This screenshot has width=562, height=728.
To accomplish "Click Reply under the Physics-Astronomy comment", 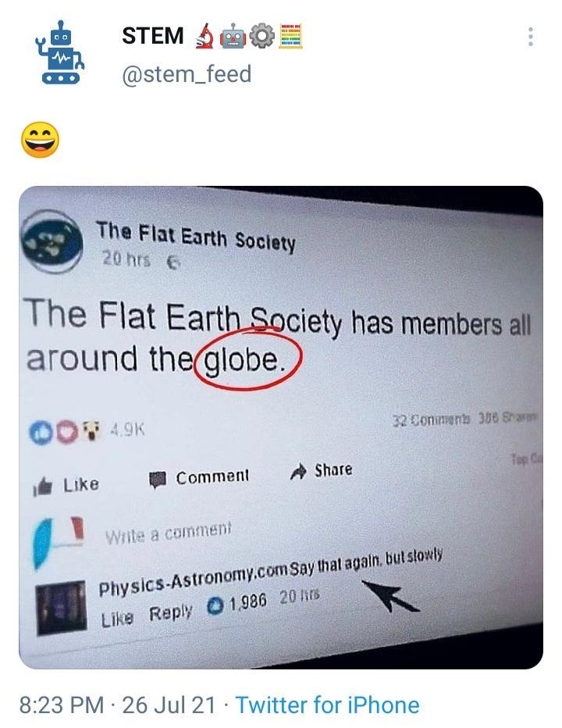I will tap(171, 613).
